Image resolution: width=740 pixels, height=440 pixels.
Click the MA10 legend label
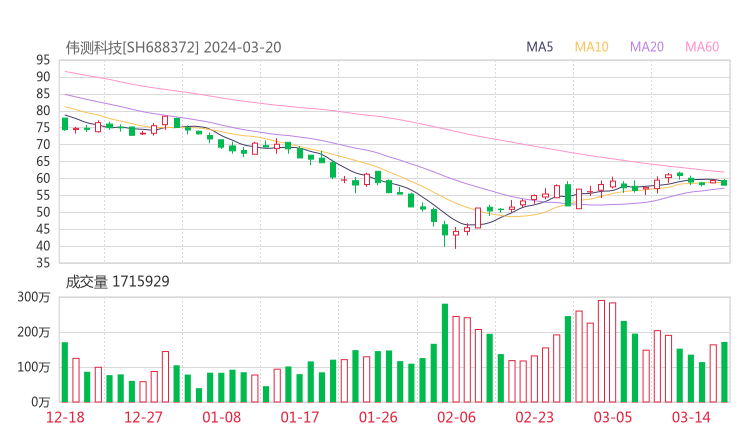[591, 47]
